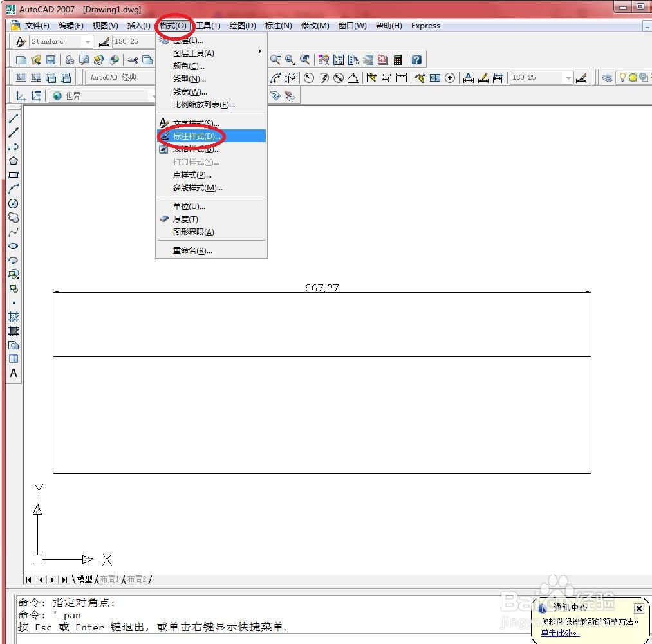Select the Polyline tool
Image resolution: width=652 pixels, height=644 pixels.
tap(14, 147)
